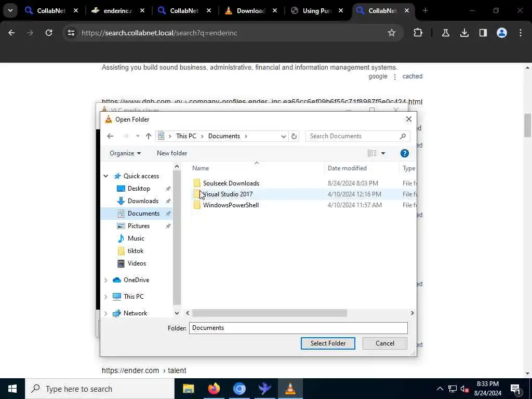Refresh the Documents folder listing
Screen dimensions: 532x399
pyautogui.click(x=294, y=136)
